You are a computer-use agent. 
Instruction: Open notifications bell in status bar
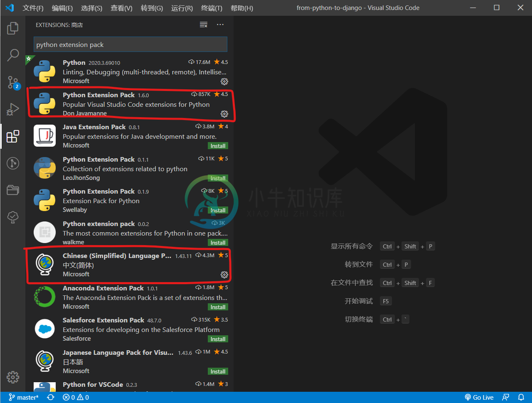click(521, 398)
